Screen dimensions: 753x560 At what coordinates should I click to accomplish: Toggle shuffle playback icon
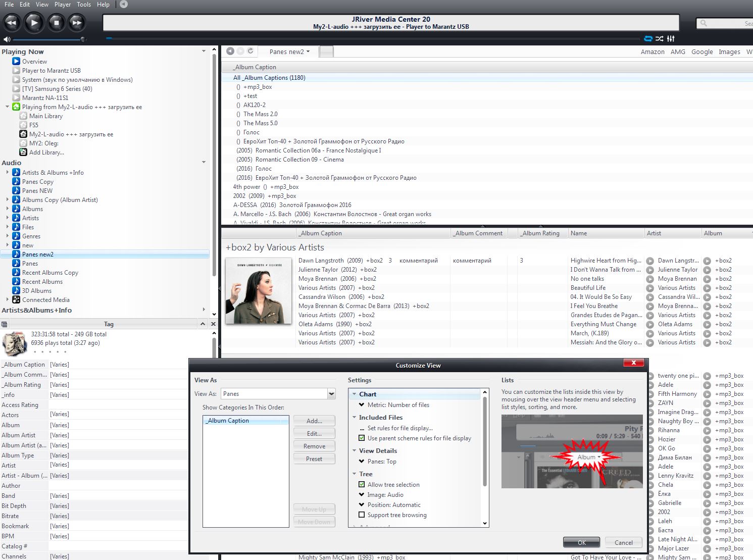[x=660, y=39]
